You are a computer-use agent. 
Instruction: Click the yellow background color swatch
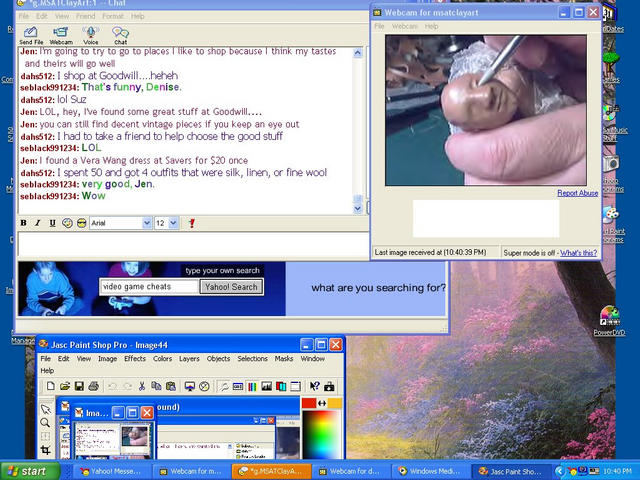(x=335, y=403)
